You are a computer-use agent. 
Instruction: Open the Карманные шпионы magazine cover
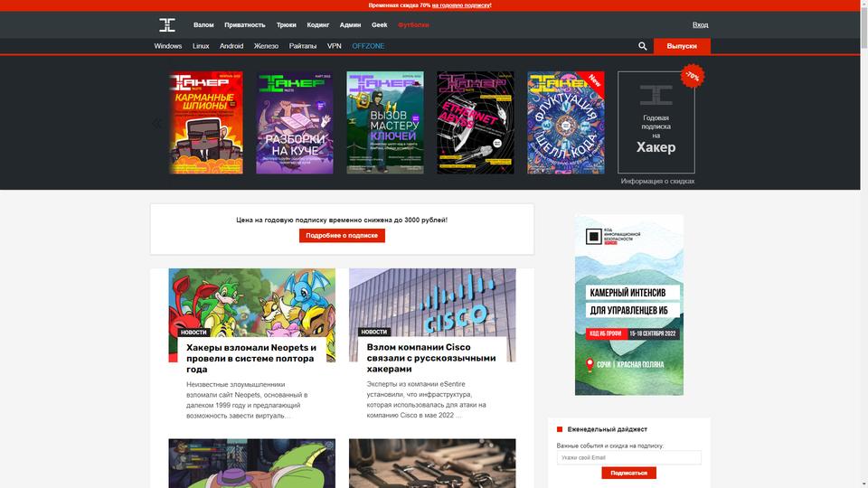[205, 123]
